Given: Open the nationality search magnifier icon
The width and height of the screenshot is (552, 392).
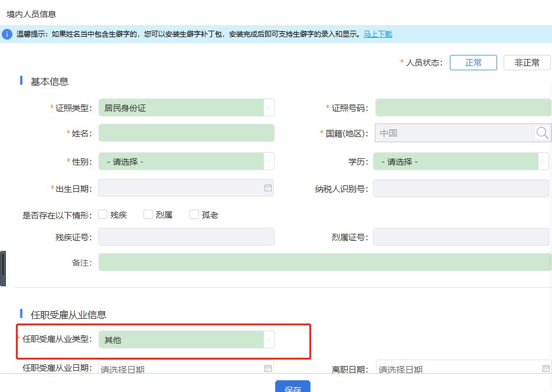Looking at the screenshot, I should point(542,133).
